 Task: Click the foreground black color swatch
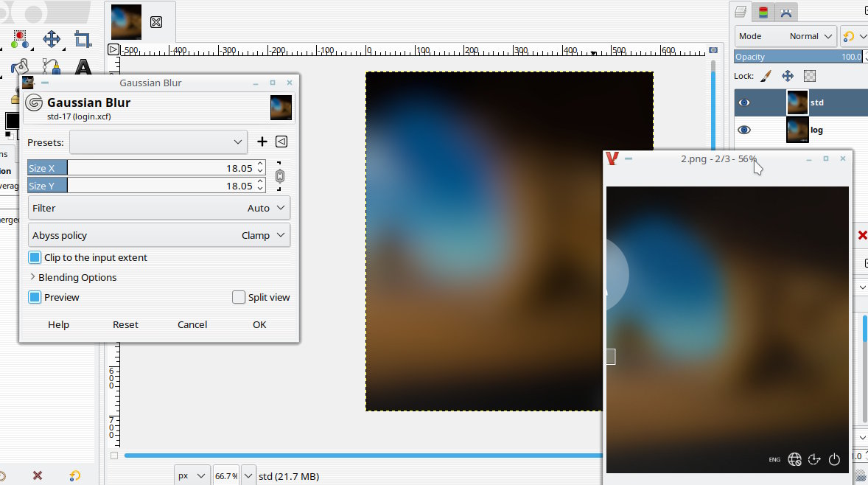(12, 121)
